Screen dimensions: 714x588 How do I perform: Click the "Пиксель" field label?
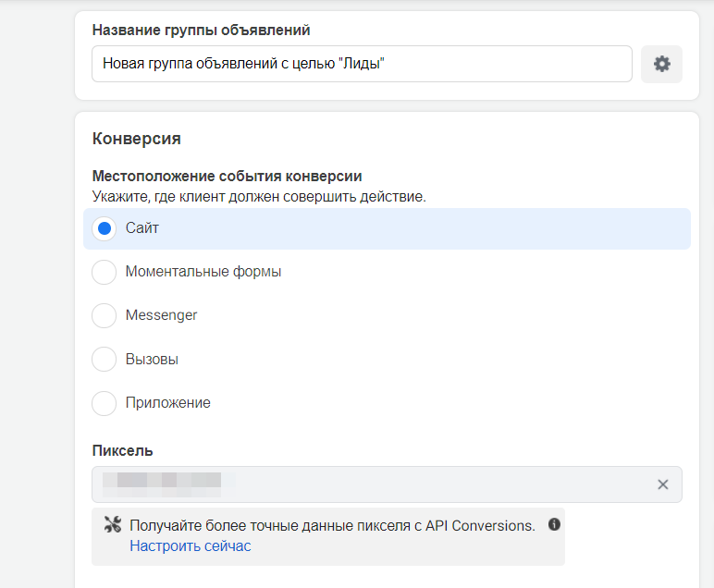pos(123,450)
